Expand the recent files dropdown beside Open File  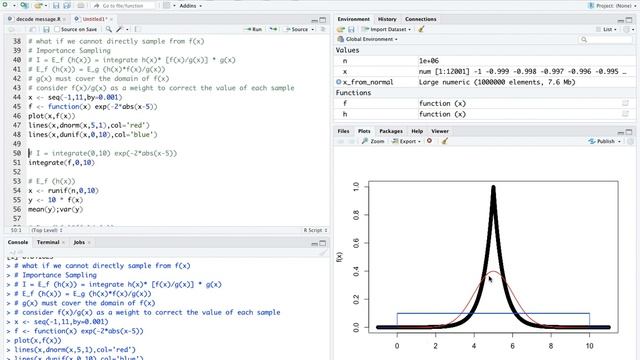click(x=47, y=6)
